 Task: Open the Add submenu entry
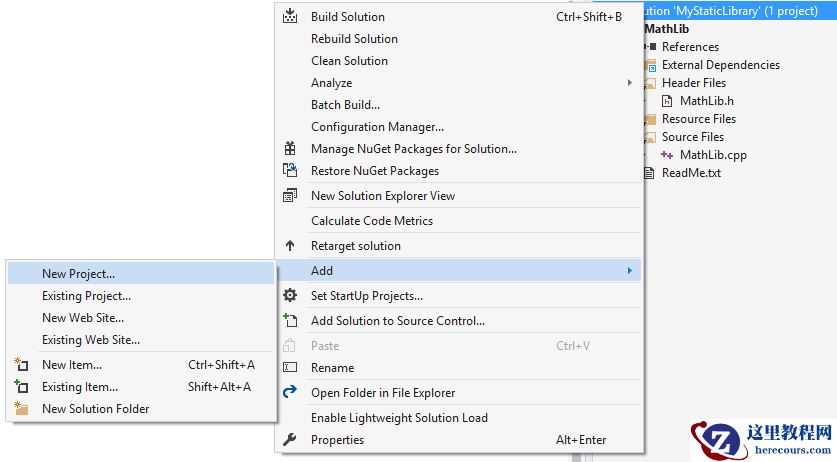click(x=322, y=270)
